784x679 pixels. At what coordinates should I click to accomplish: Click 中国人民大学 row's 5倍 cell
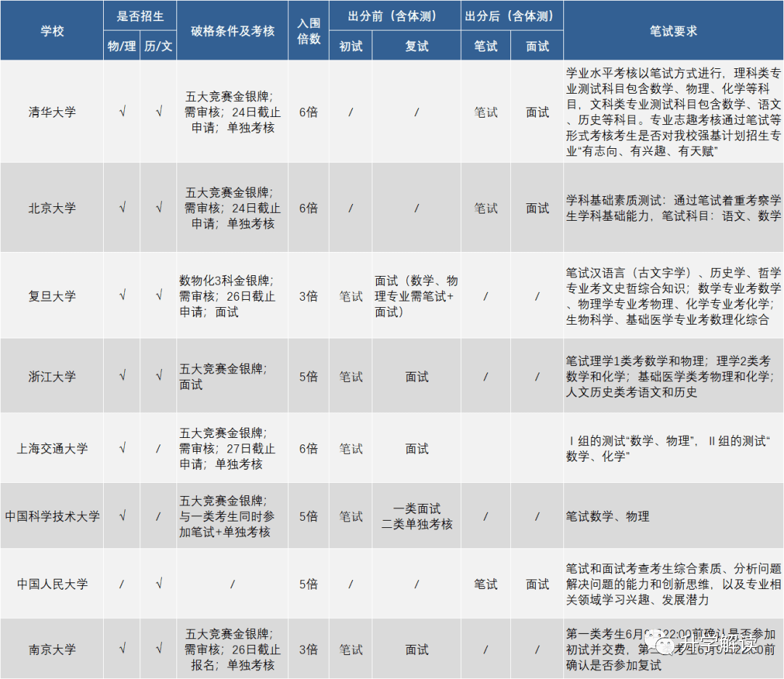[x=309, y=584]
